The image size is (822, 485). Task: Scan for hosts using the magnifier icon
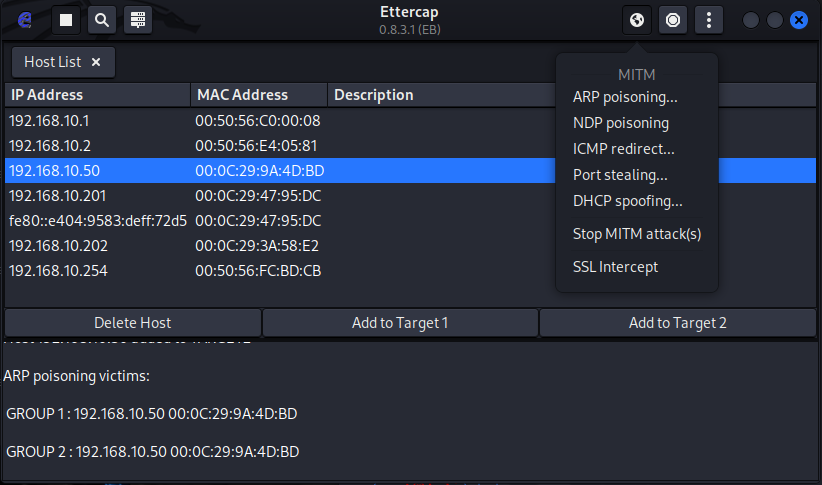(x=102, y=20)
